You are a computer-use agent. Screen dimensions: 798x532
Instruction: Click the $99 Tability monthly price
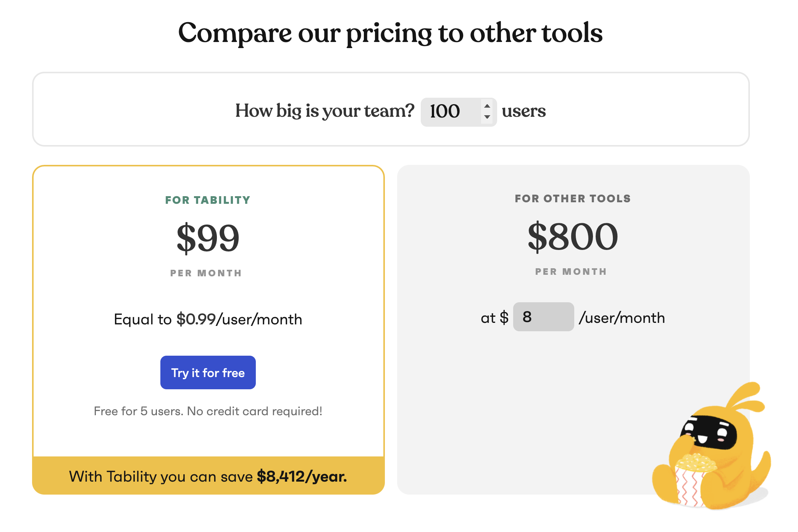(208, 238)
